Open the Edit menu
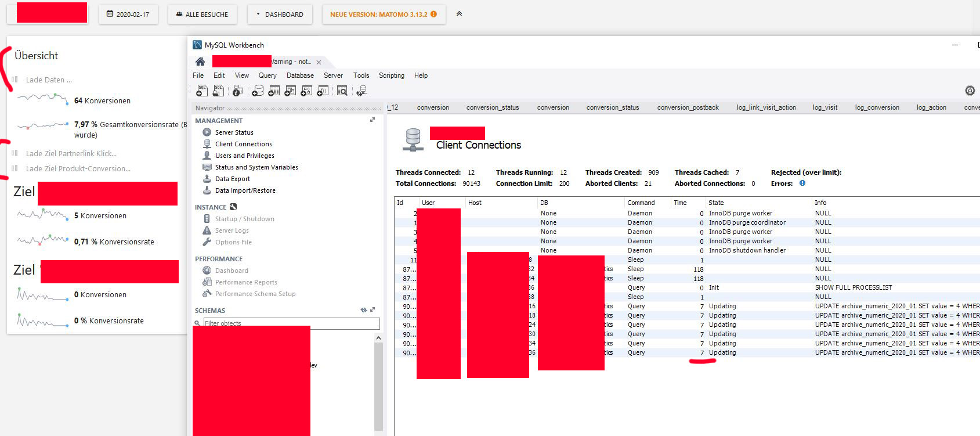 pos(219,75)
